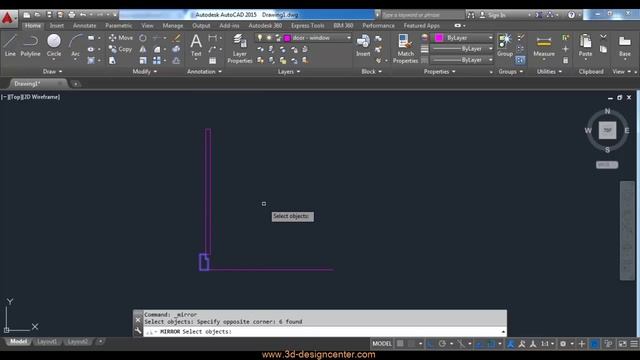Select the Polyline tool

coord(31,45)
